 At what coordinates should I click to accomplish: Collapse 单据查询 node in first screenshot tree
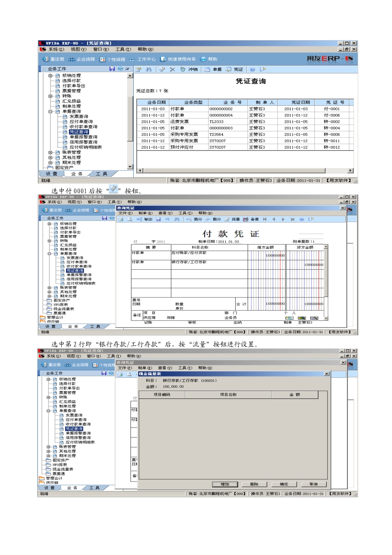[x=50, y=111]
